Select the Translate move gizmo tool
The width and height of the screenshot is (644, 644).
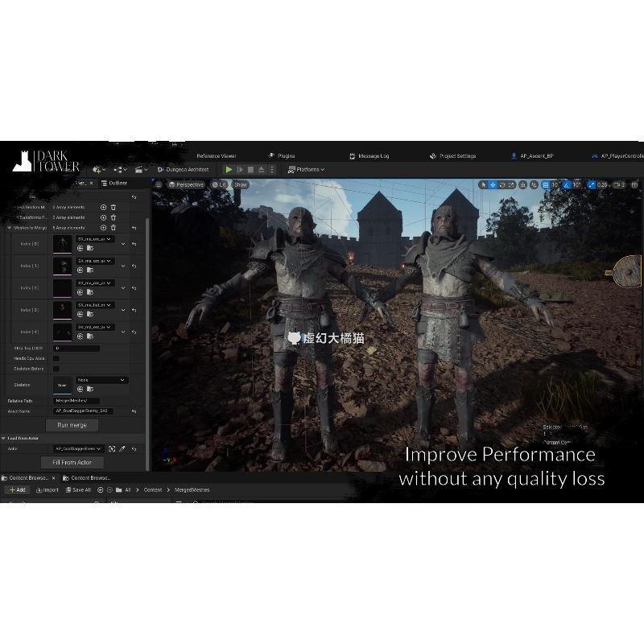point(493,185)
